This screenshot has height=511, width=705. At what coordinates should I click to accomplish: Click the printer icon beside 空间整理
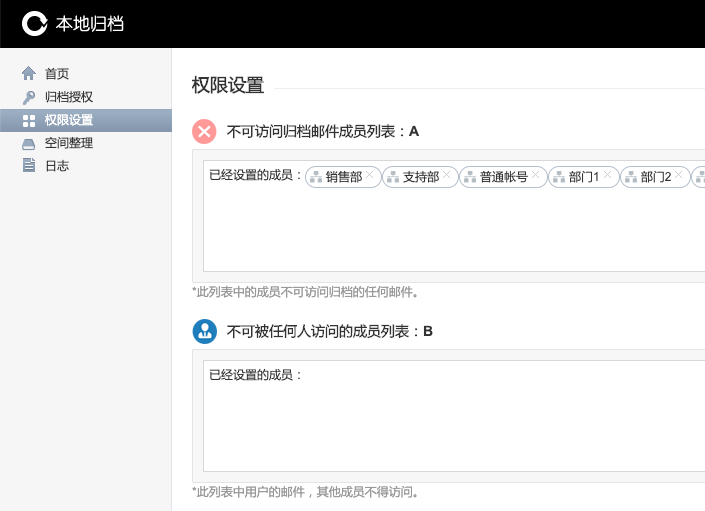point(28,143)
